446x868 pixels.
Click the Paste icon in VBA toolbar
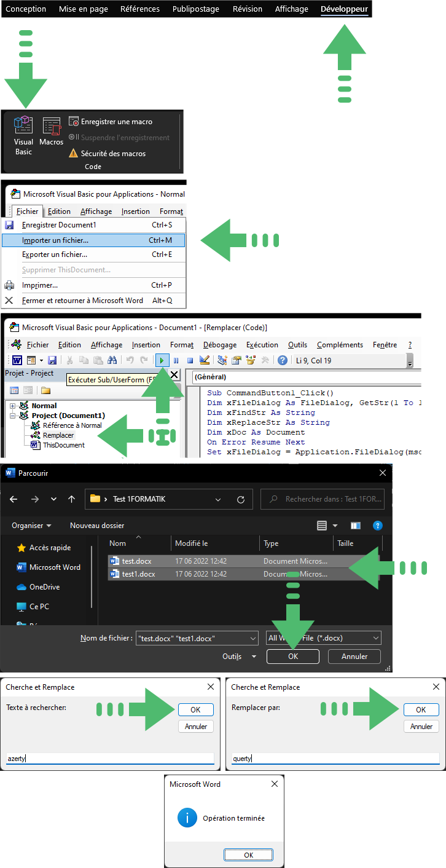[98, 360]
